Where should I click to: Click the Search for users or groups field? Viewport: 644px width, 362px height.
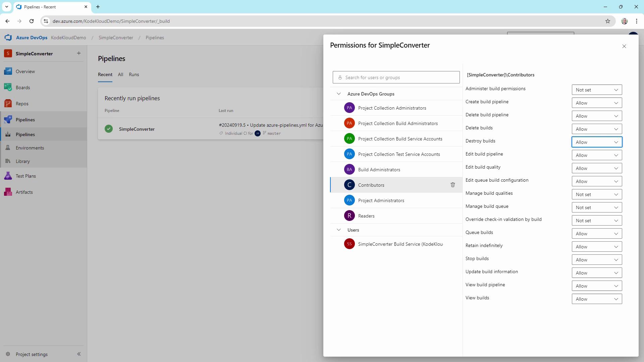[396, 77]
